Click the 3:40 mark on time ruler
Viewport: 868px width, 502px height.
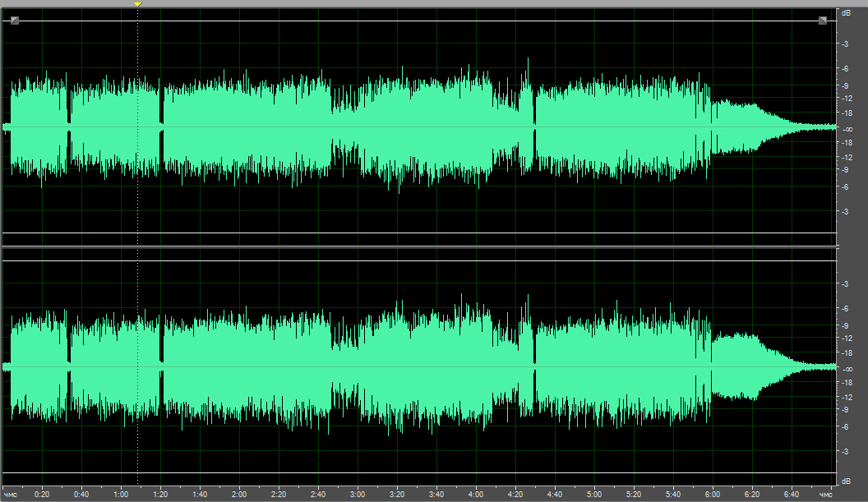pyautogui.click(x=436, y=495)
